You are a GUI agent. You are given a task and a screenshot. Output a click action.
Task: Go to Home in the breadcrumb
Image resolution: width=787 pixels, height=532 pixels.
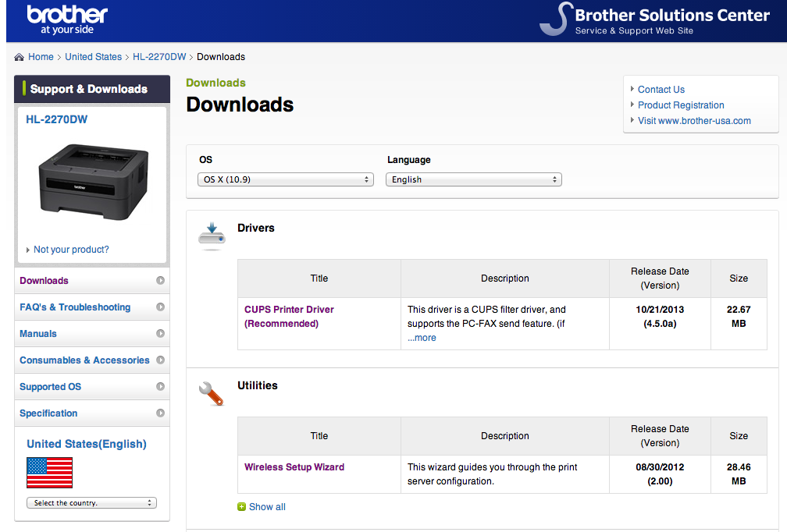click(x=41, y=57)
